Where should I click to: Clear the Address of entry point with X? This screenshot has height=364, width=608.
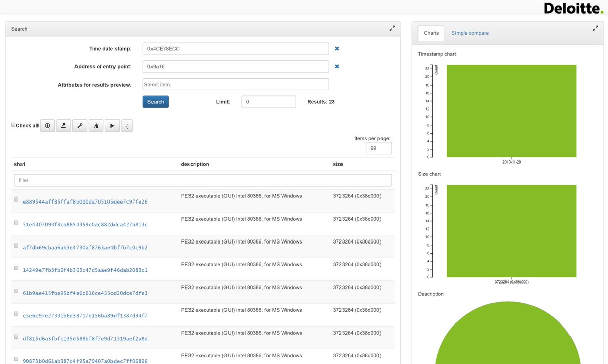337,66
